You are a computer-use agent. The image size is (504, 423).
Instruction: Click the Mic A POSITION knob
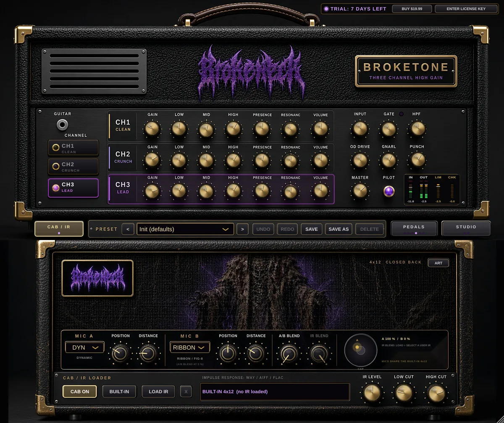point(120,354)
